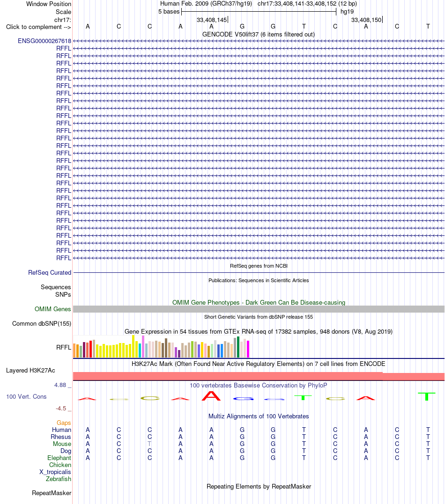Click the Sequences track label
Image resolution: width=445 pixels, height=504 pixels.
pos(56,287)
